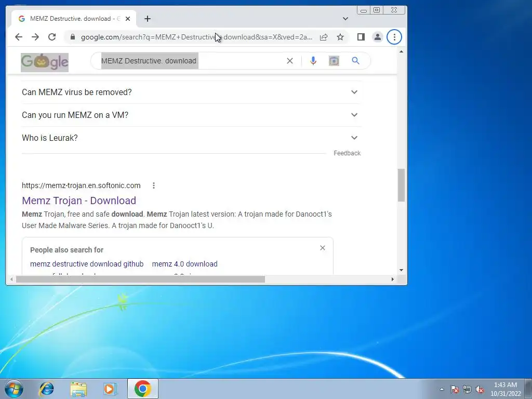Screen dimensions: 532x399
Task: Start voice search microphone icon
Action: 313,61
